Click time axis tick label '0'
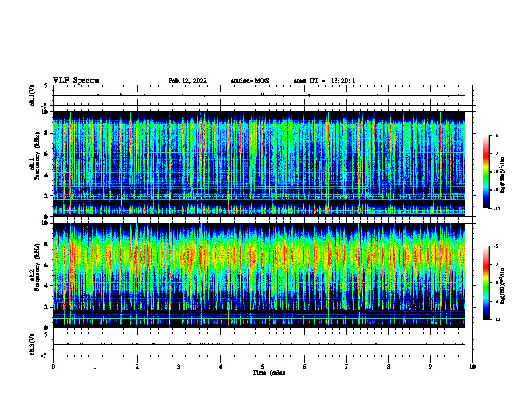Image resolution: width=532 pixels, height=411 pixels. pos(53,367)
